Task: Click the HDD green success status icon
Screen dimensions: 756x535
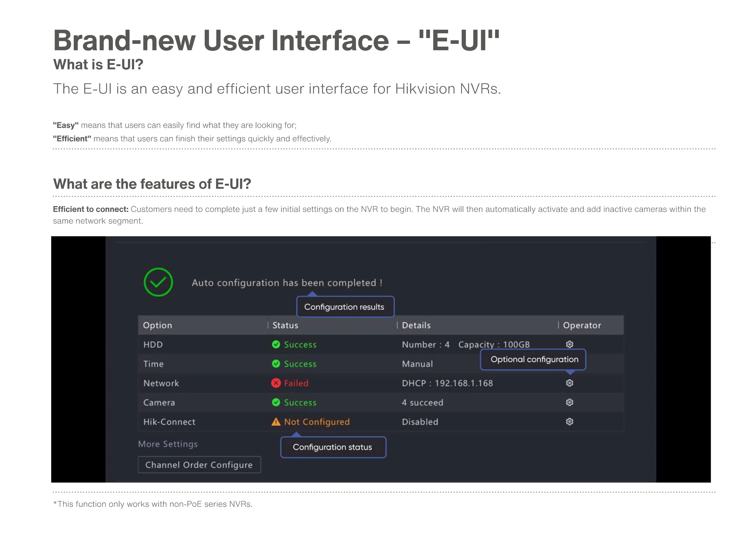Action: [x=276, y=344]
